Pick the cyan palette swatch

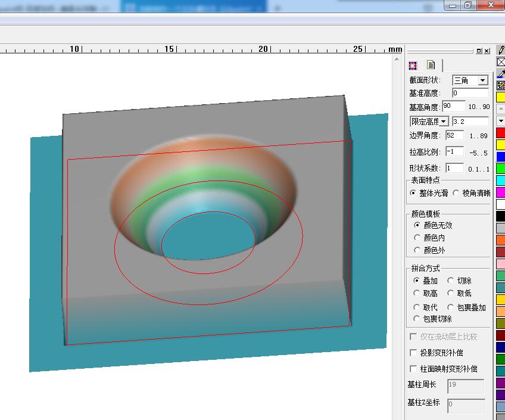click(501, 181)
